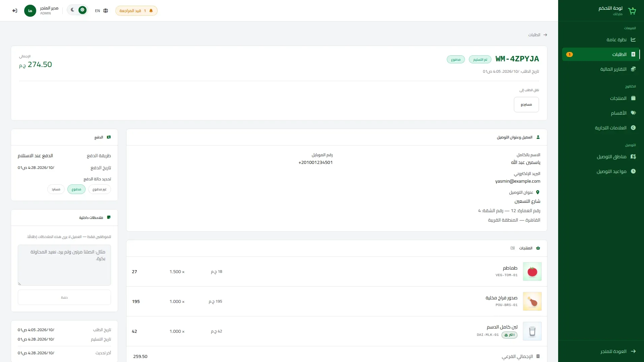The image size is (644, 362).
Task: Click the internal notes header icon
Action: 109,218
